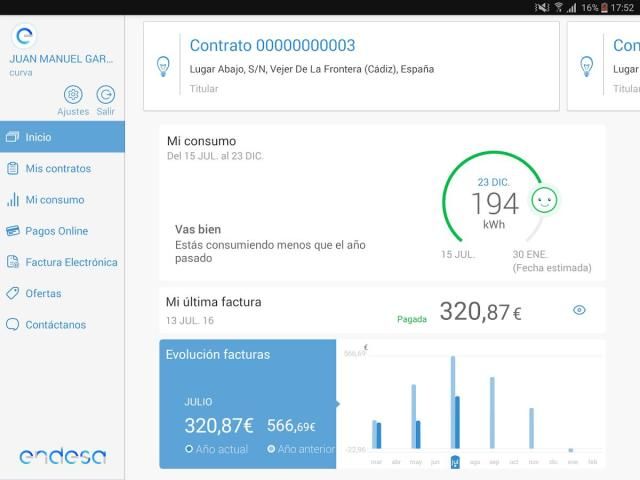
Task: Click the user profile avatar icon
Action: coord(25,37)
